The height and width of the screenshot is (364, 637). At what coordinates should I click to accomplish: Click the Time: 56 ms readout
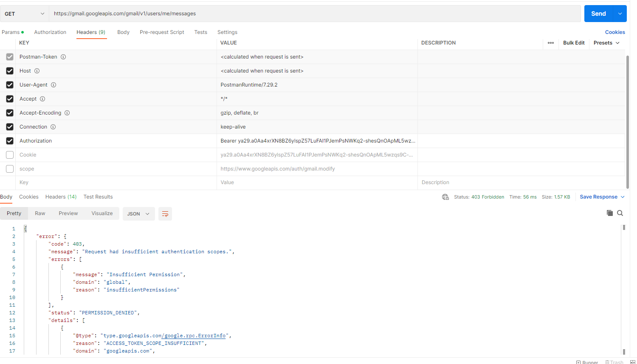523,197
